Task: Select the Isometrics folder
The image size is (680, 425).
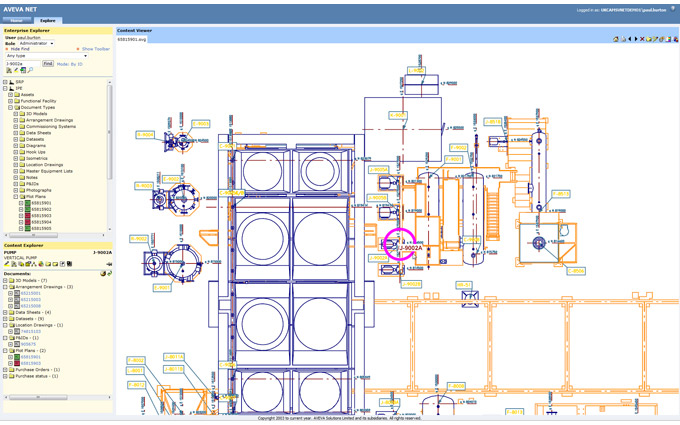Action: 36,158
